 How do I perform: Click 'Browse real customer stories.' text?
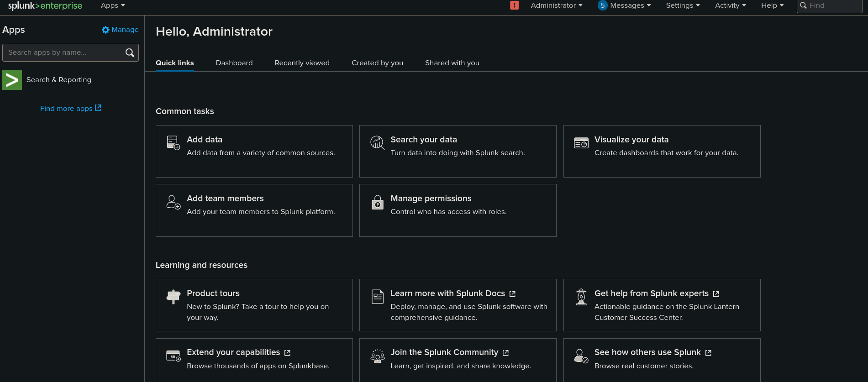coord(644,366)
